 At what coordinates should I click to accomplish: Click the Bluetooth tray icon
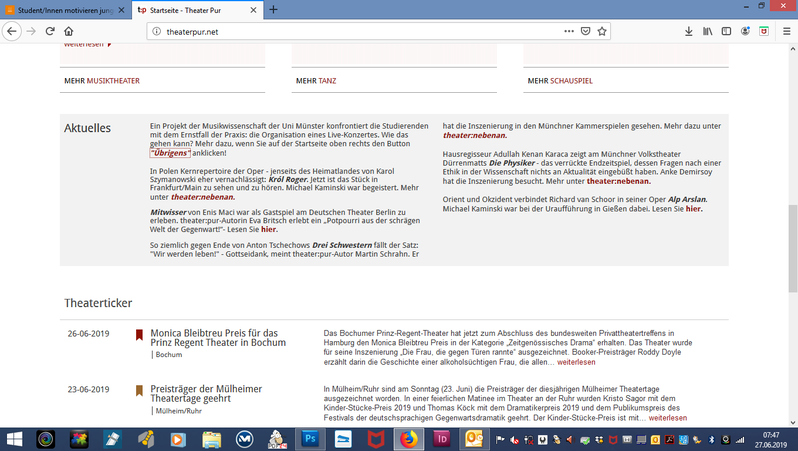tap(711, 440)
